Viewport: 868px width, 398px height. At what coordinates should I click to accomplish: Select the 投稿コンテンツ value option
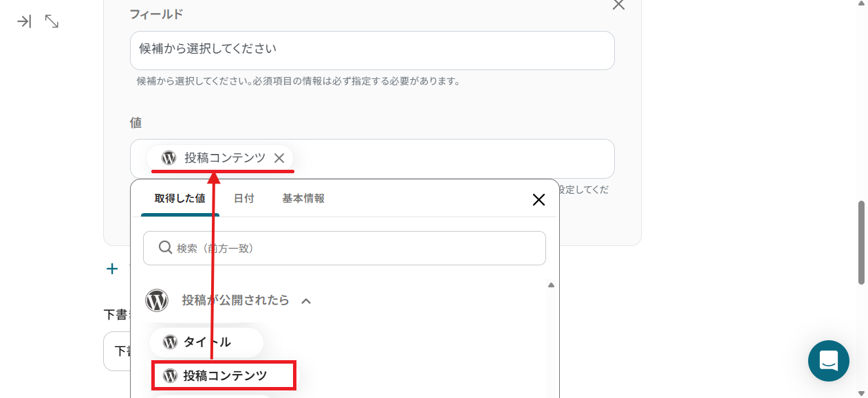(224, 375)
